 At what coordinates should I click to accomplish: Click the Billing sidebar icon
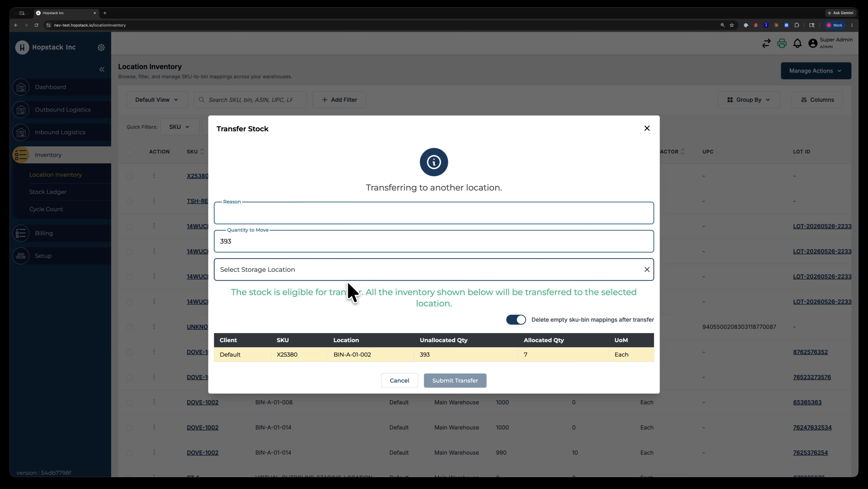coord(21,233)
